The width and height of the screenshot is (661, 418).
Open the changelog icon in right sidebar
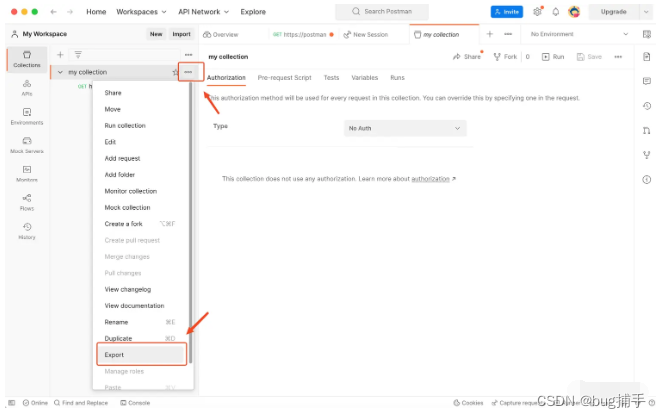pos(647,106)
